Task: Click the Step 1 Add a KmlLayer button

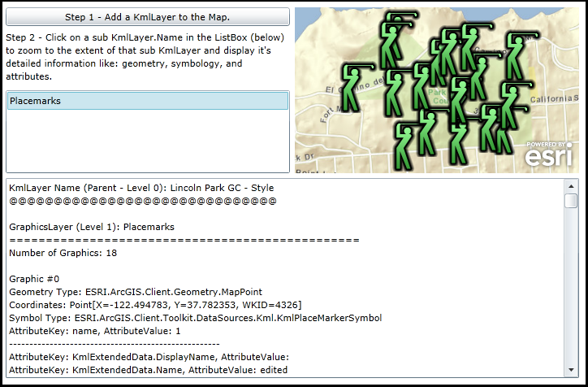Action: point(148,17)
